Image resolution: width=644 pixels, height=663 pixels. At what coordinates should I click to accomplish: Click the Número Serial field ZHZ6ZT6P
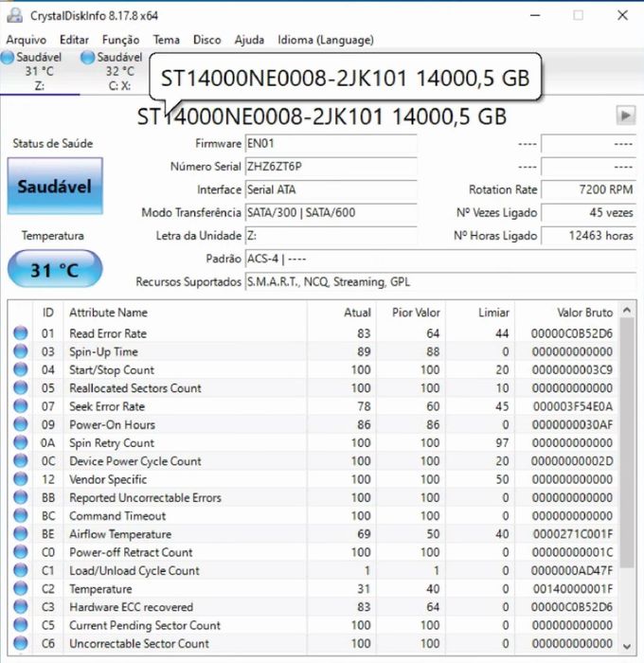coord(331,167)
